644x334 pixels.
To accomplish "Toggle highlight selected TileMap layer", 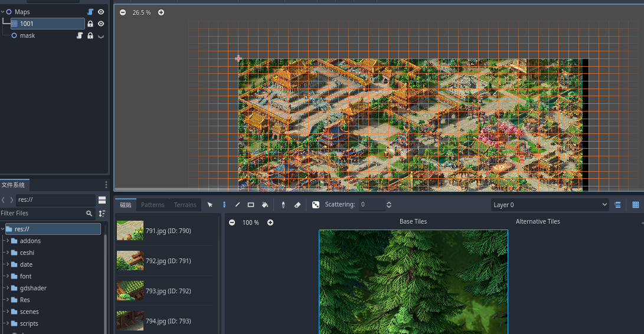I will pos(617,205).
